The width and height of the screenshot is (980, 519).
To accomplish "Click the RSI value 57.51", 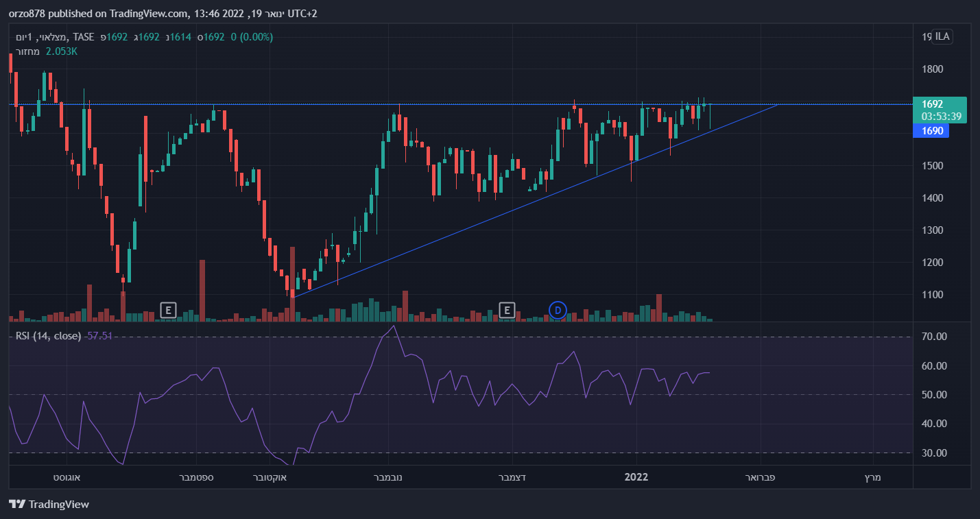I will click(100, 336).
